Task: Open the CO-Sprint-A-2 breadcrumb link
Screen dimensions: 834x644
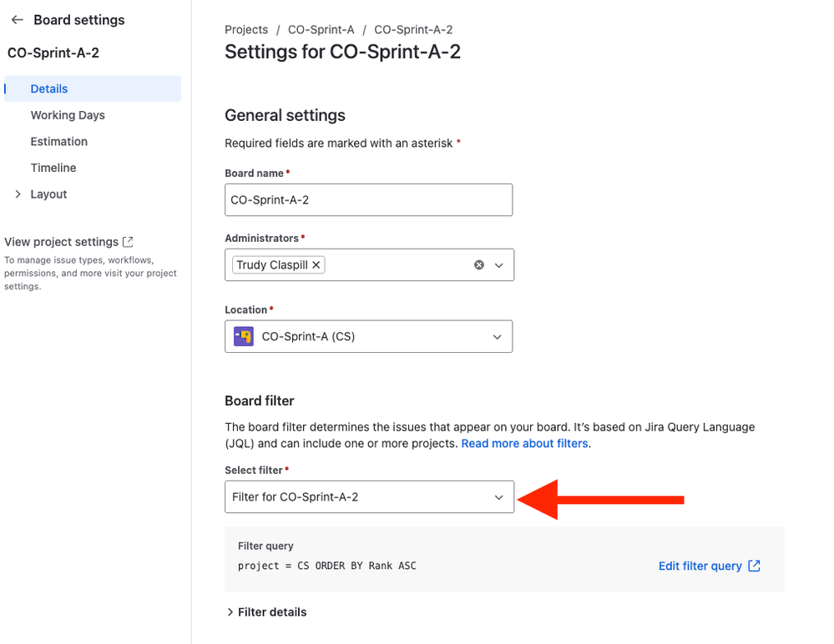Action: pyautogui.click(x=413, y=30)
